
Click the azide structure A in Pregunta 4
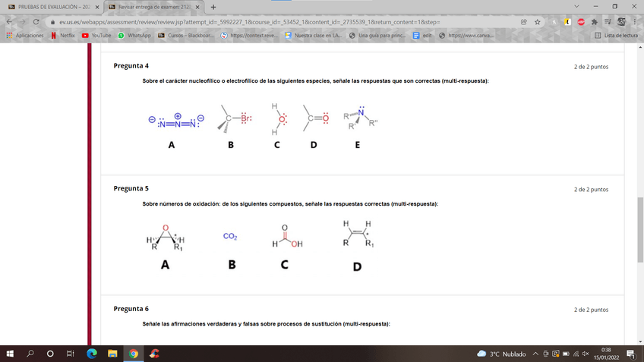[x=176, y=121]
